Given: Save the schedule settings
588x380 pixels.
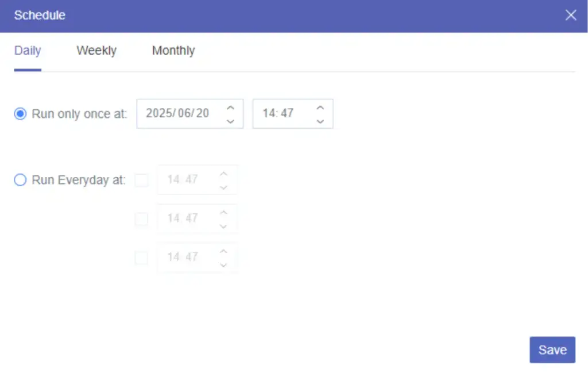Looking at the screenshot, I should coord(552,350).
